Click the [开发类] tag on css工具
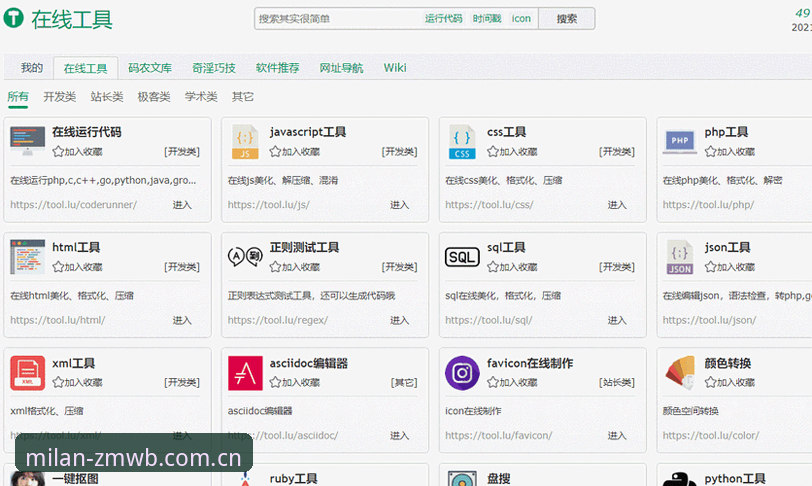 pyautogui.click(x=617, y=151)
